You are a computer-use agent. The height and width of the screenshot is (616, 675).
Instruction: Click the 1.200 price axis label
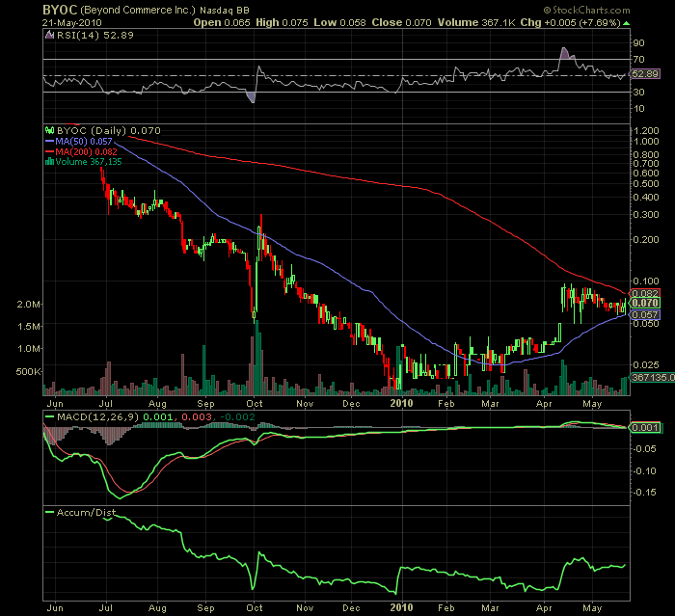[x=646, y=131]
